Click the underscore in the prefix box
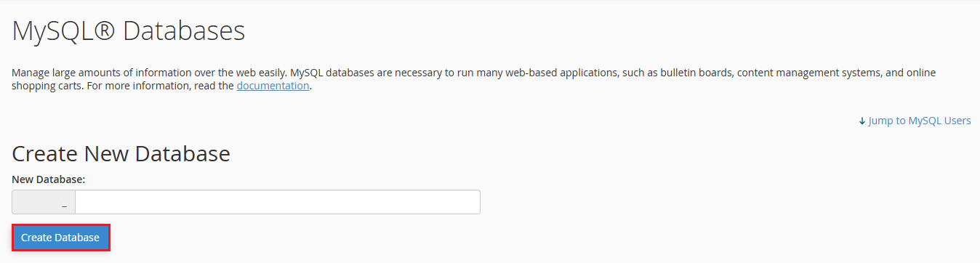 tap(65, 206)
